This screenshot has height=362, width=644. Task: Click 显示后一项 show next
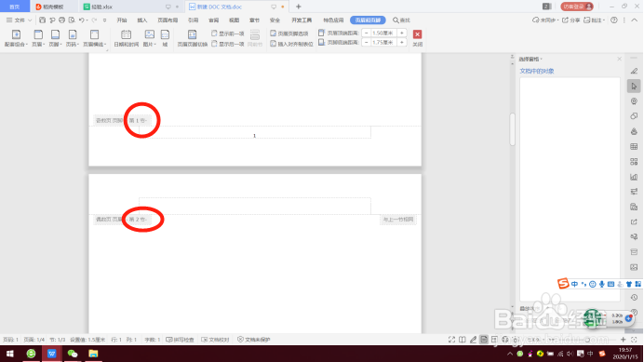coord(227,44)
